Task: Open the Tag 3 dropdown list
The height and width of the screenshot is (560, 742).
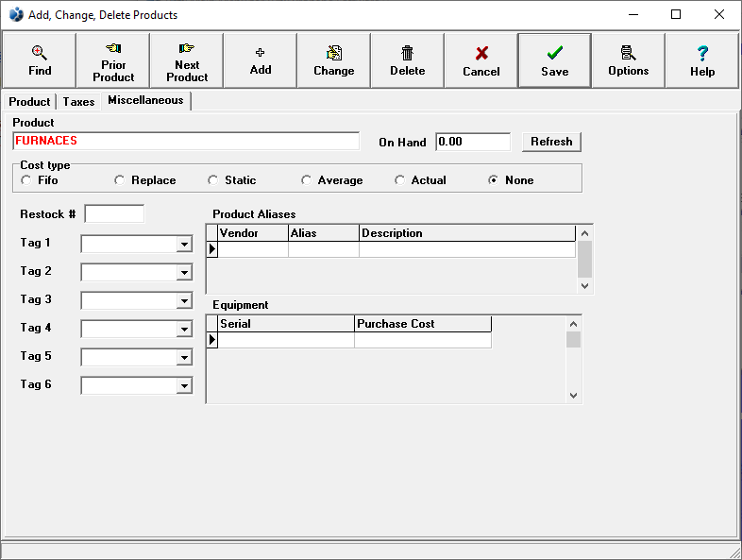Action: [x=184, y=301]
